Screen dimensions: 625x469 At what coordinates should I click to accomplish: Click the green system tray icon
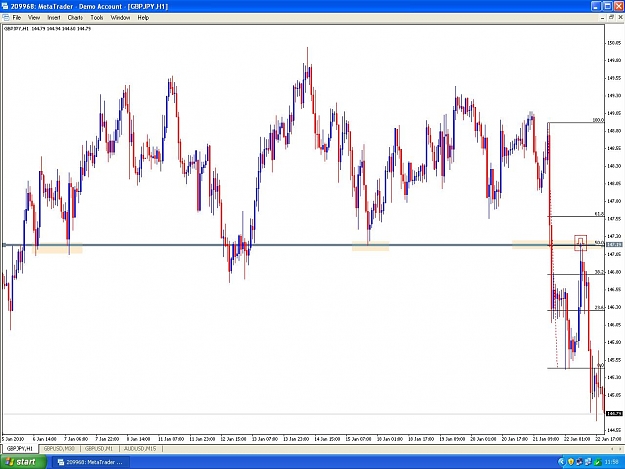(x=597, y=462)
